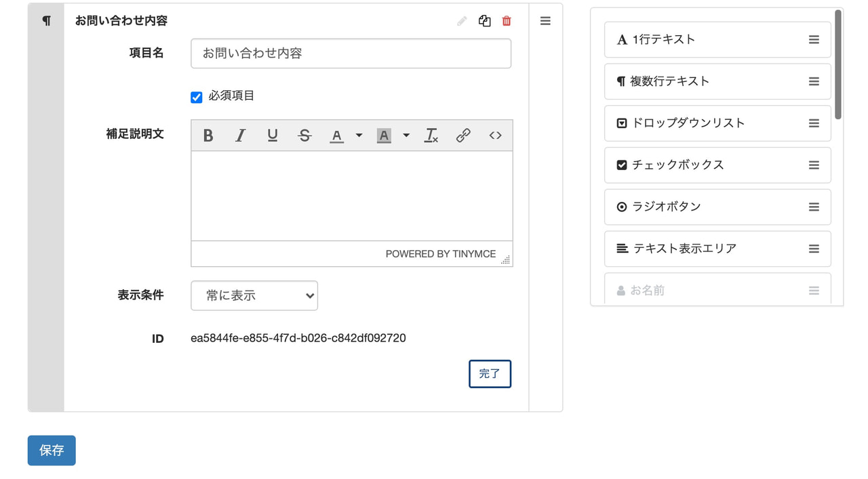Select the italic formatting icon
Viewport: 868px width, 479px height.
click(240, 135)
